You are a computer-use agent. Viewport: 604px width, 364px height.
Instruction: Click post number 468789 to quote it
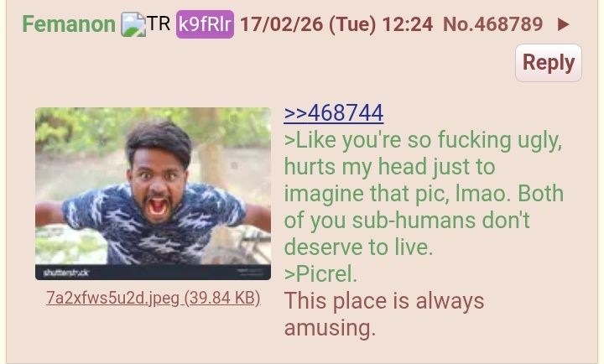pos(508,24)
